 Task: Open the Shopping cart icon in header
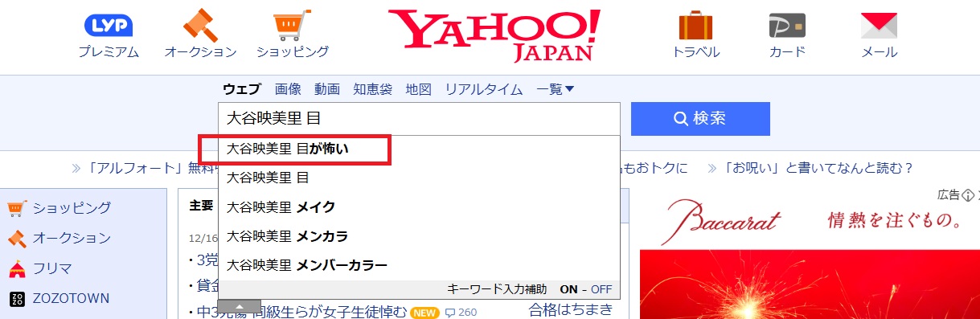point(292,25)
